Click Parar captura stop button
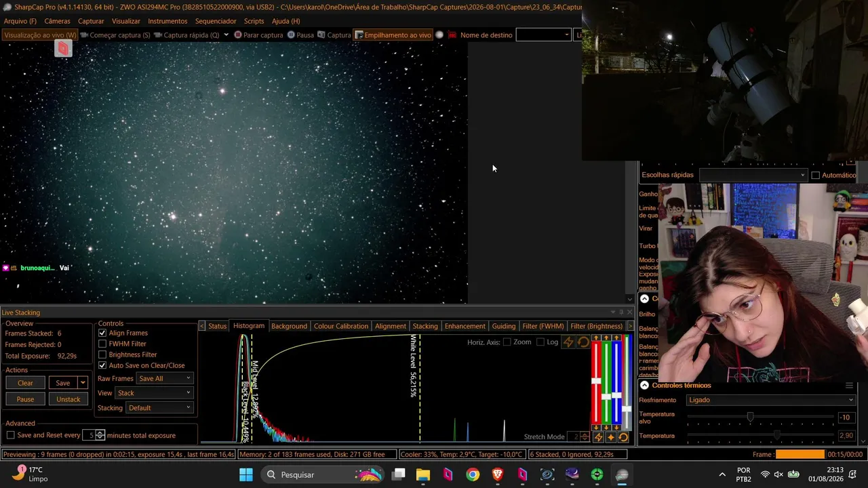This screenshot has width=868, height=488. click(x=258, y=35)
